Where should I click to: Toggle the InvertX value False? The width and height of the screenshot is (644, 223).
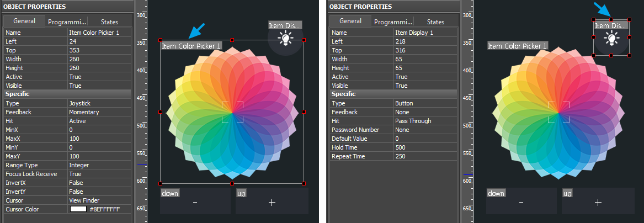pyautogui.click(x=99, y=183)
